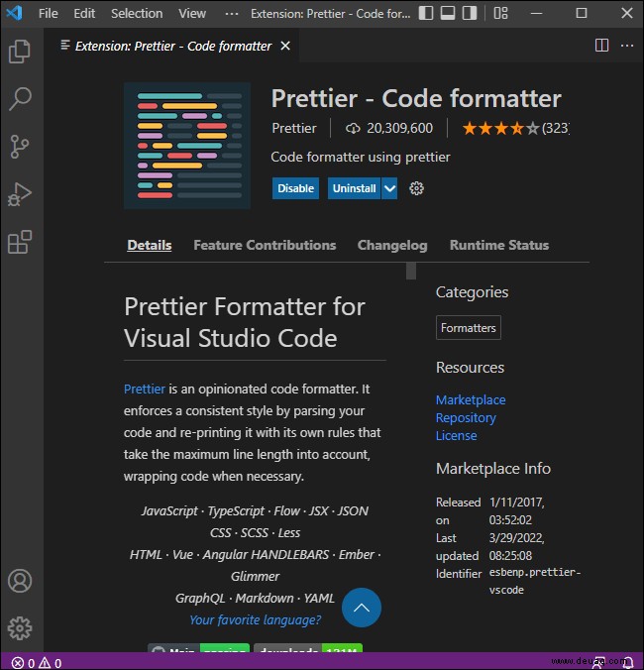Open the Edit menu
Screen dimensions: 644x670
click(x=84, y=14)
